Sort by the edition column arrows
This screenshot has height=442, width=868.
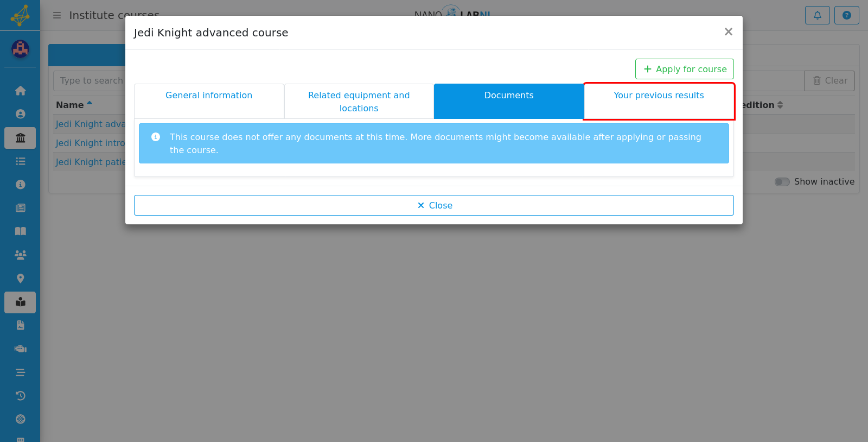point(780,105)
